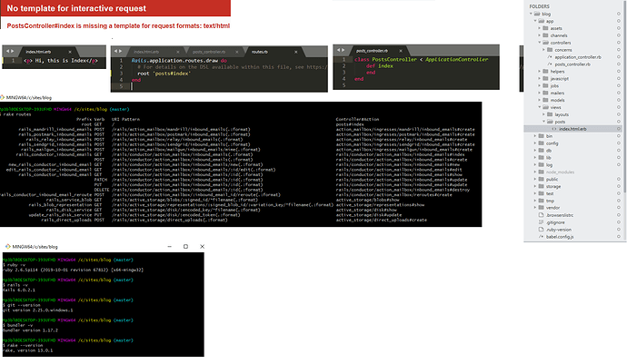The height and width of the screenshot is (364, 627).
Task: Collapse the blog root folder arrow
Action: point(531,14)
